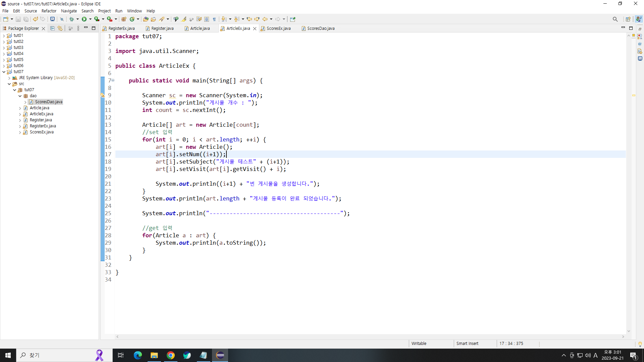Click the Open Type icon
This screenshot has width=644, height=362.
click(x=146, y=19)
